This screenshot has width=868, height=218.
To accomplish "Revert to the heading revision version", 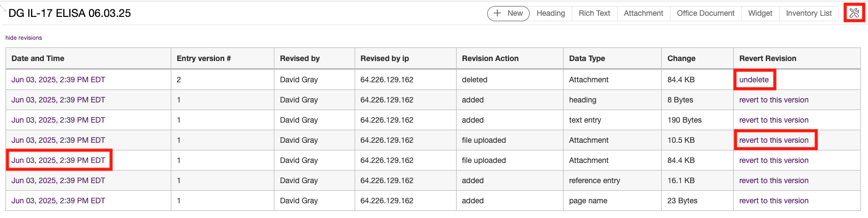I will pos(774,100).
